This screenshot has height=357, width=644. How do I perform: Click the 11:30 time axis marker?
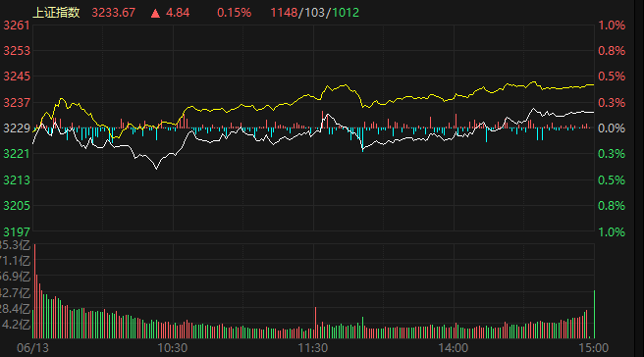click(313, 348)
